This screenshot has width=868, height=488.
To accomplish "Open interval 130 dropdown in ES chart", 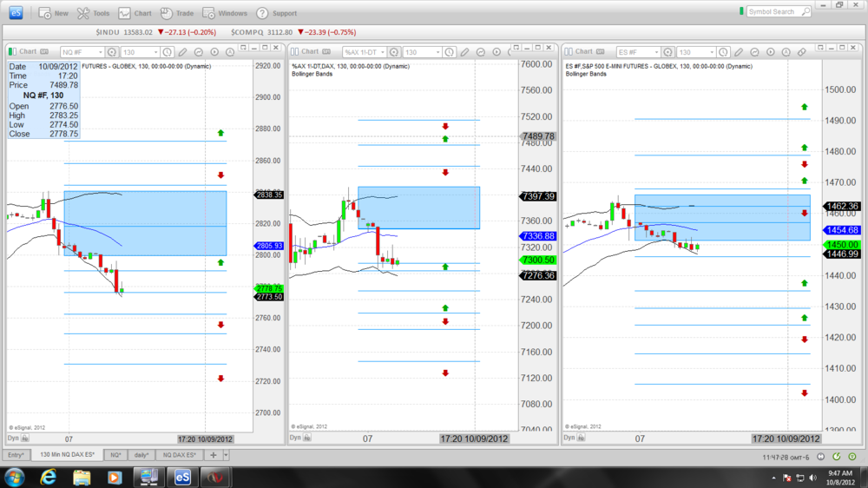I will pyautogui.click(x=696, y=52).
